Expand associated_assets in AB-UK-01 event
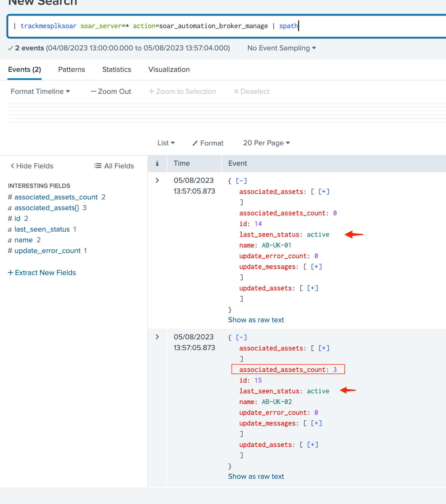Image resolution: width=446 pixels, height=504 pixels. click(324, 192)
